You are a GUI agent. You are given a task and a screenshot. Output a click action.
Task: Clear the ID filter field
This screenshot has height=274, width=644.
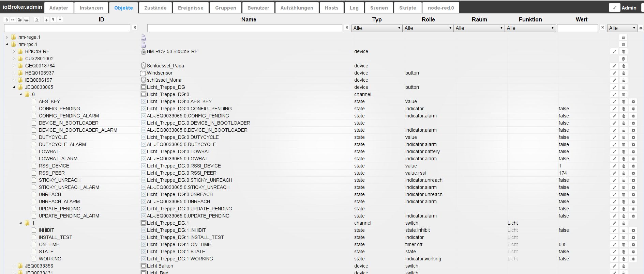[135, 28]
